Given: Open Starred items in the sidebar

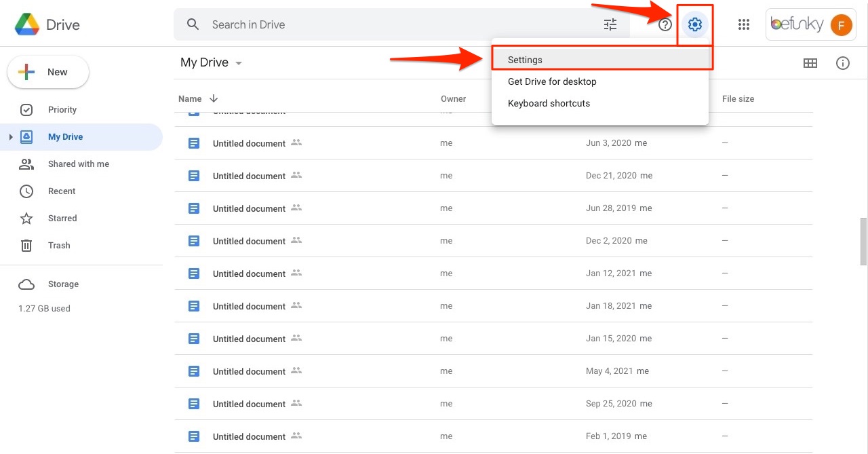Looking at the screenshot, I should point(62,219).
